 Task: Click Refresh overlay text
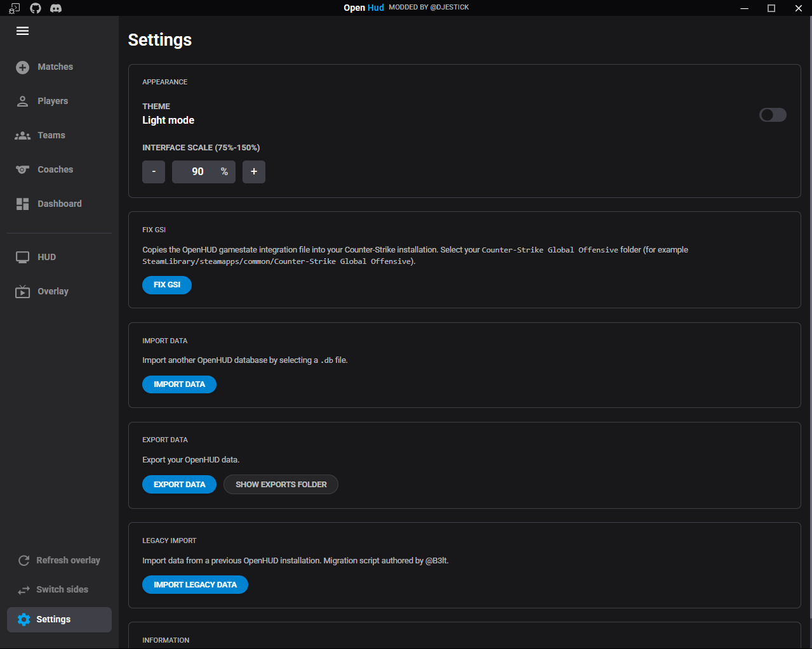pyautogui.click(x=69, y=560)
